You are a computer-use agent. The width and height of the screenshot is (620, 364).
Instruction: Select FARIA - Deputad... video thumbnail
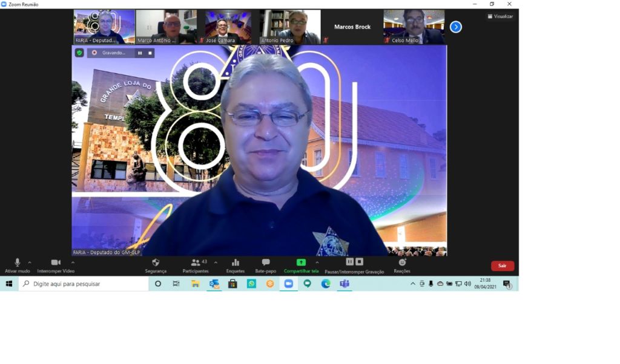pyautogui.click(x=104, y=27)
